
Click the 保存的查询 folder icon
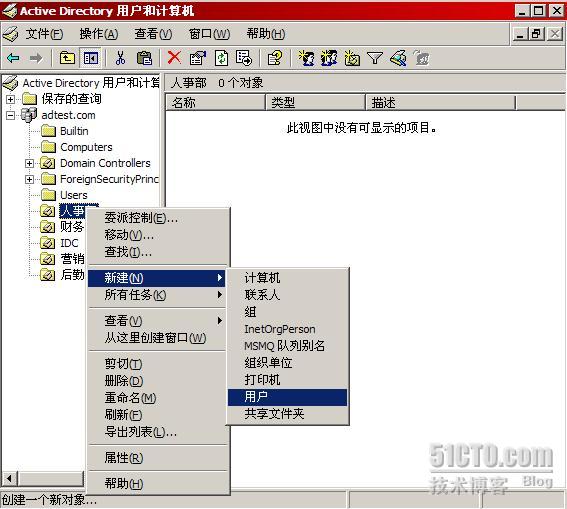click(x=30, y=98)
